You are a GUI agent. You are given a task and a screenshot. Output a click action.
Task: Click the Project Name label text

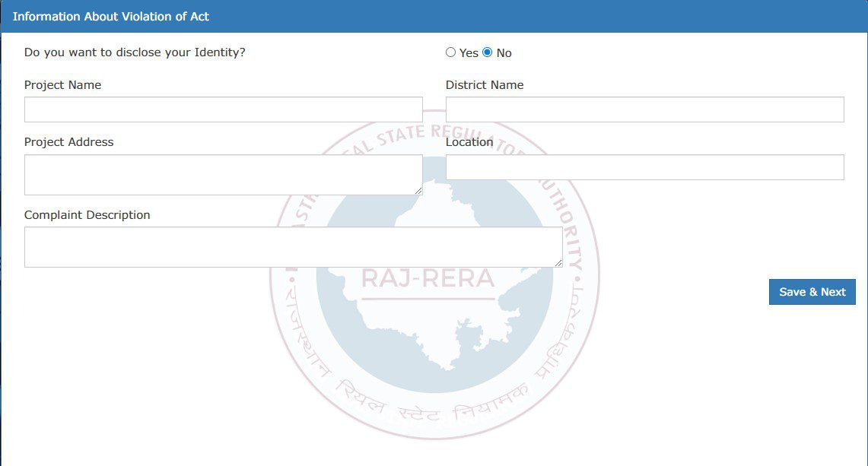[x=62, y=84]
